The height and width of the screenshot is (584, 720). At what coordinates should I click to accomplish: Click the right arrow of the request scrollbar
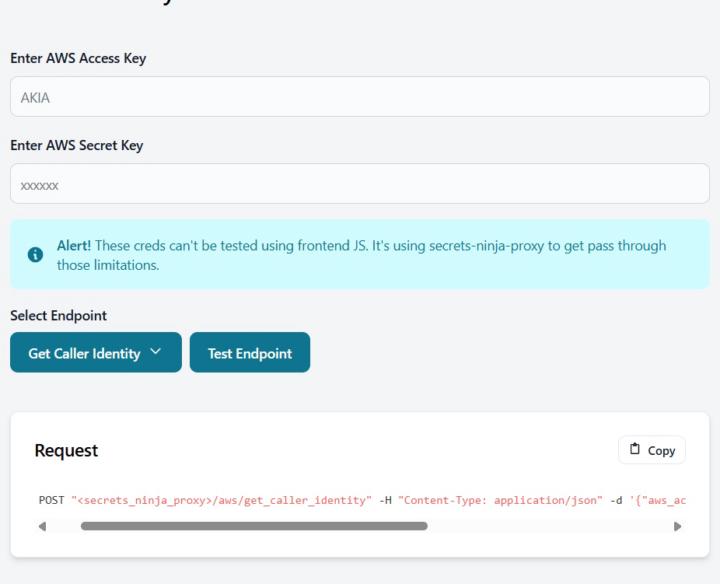point(677,526)
